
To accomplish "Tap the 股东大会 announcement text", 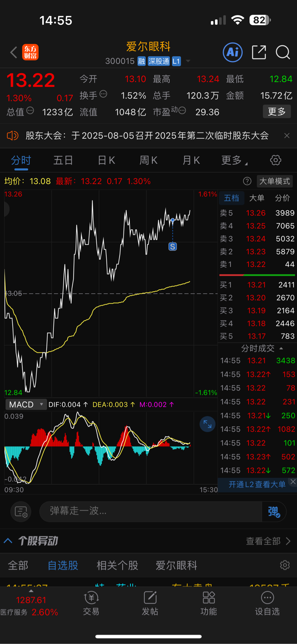I will pyautogui.click(x=147, y=135).
